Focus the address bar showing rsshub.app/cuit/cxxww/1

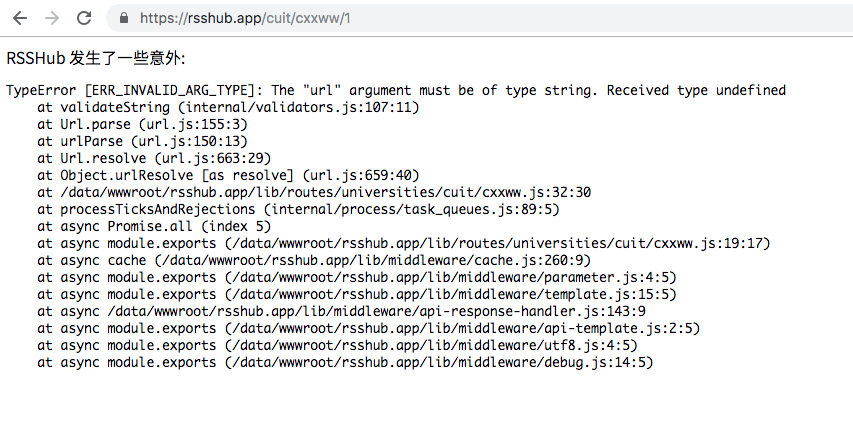[479, 18]
